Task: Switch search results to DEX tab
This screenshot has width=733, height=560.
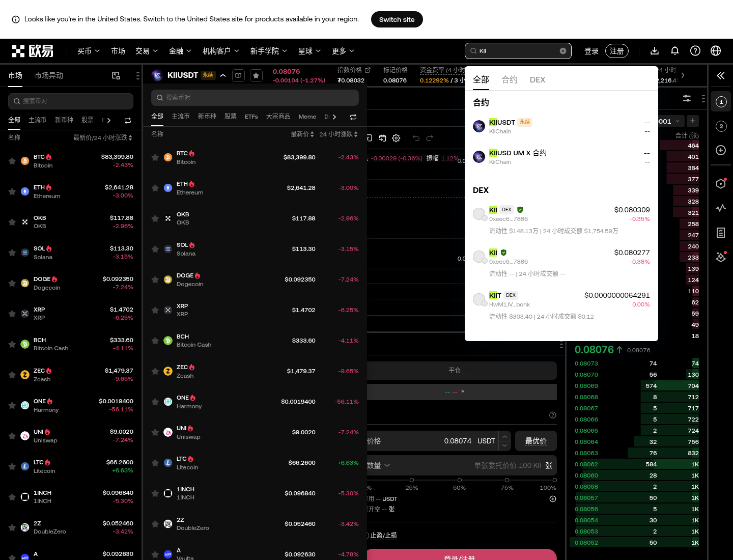Action: [538, 79]
